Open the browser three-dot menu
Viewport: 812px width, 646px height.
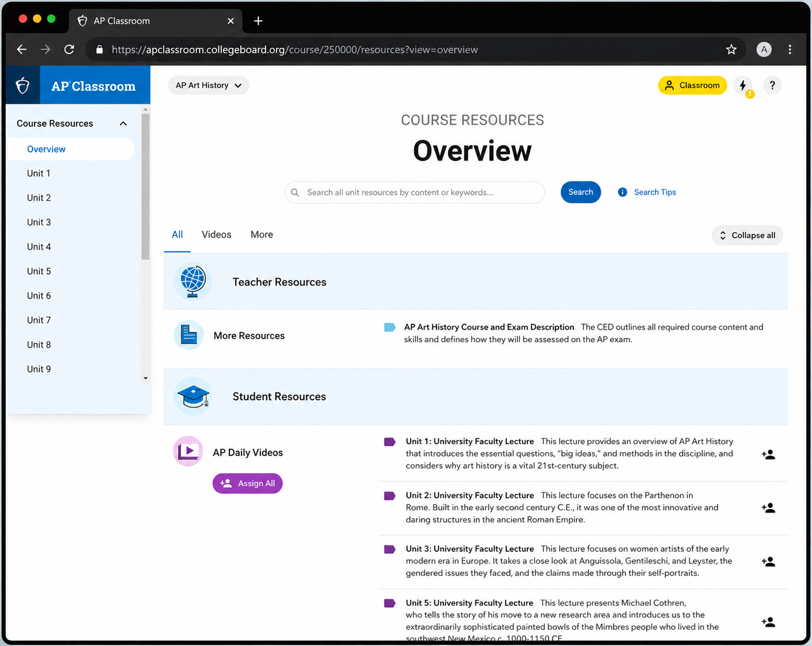(790, 50)
